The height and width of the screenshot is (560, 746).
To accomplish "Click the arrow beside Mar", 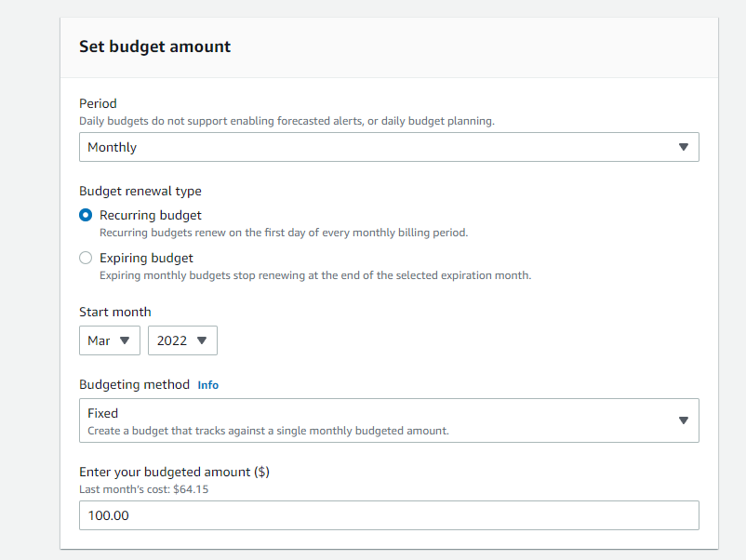I will pos(125,340).
